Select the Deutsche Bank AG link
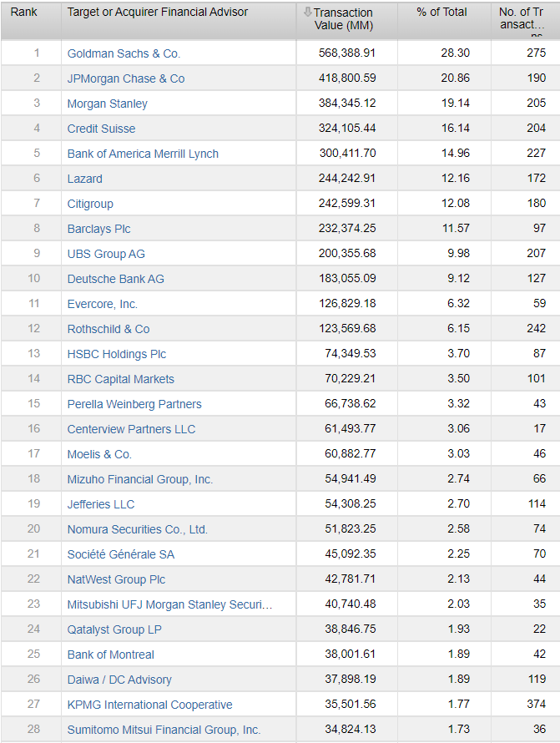 [x=116, y=279]
